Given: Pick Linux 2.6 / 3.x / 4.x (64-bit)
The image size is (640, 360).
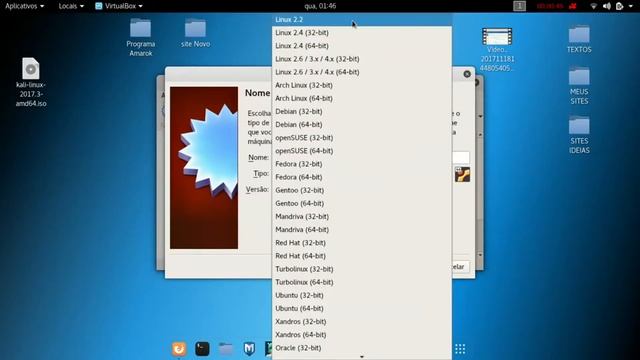Looking at the screenshot, I should [362, 72].
